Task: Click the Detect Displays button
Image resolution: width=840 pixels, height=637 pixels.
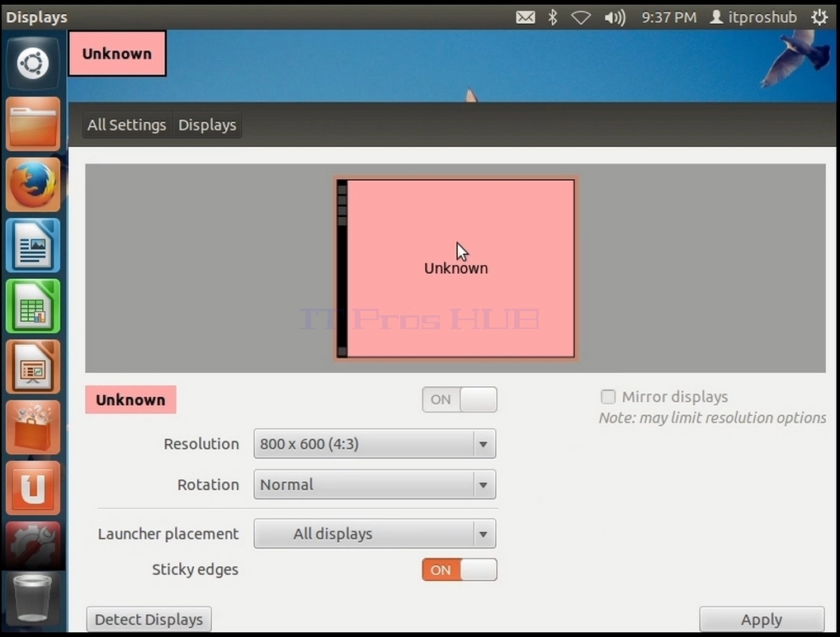Action: [x=149, y=620]
